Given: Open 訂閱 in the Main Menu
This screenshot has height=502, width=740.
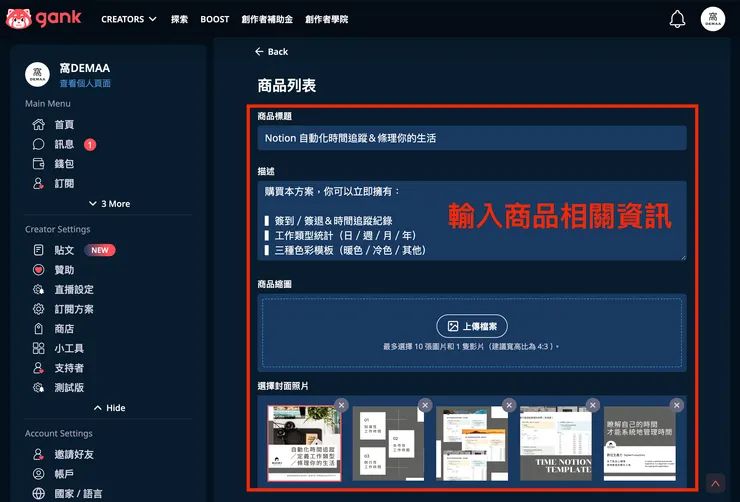Looking at the screenshot, I should coord(64,183).
